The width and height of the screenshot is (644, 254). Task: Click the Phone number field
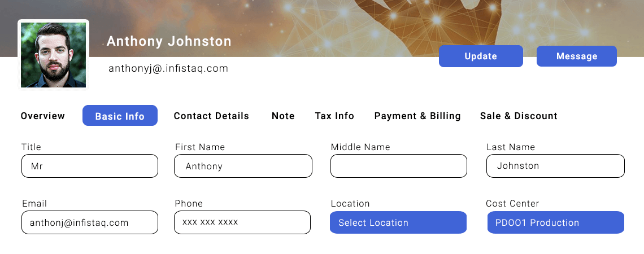[242, 222]
